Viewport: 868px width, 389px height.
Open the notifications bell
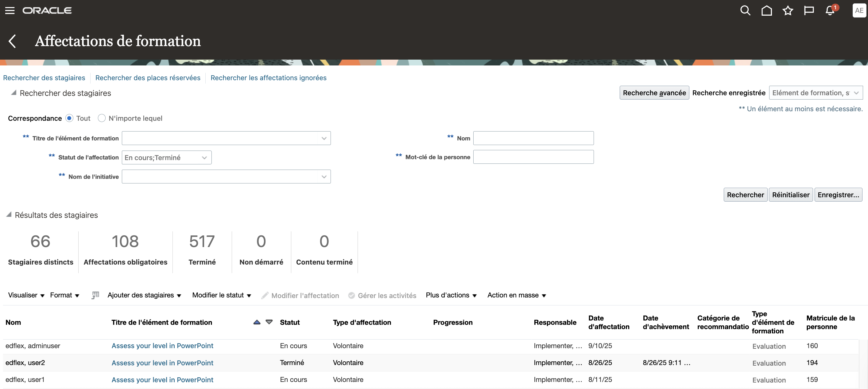[830, 10]
